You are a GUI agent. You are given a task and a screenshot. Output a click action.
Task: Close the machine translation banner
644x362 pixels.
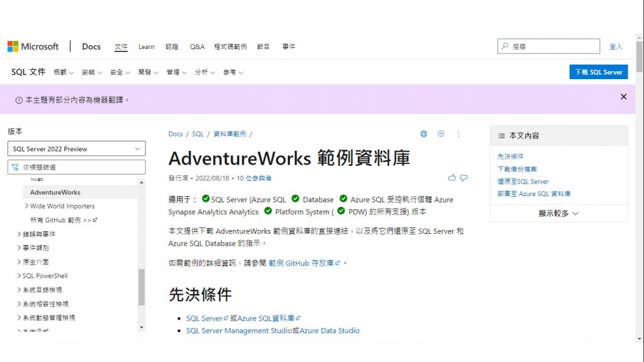pos(623,96)
